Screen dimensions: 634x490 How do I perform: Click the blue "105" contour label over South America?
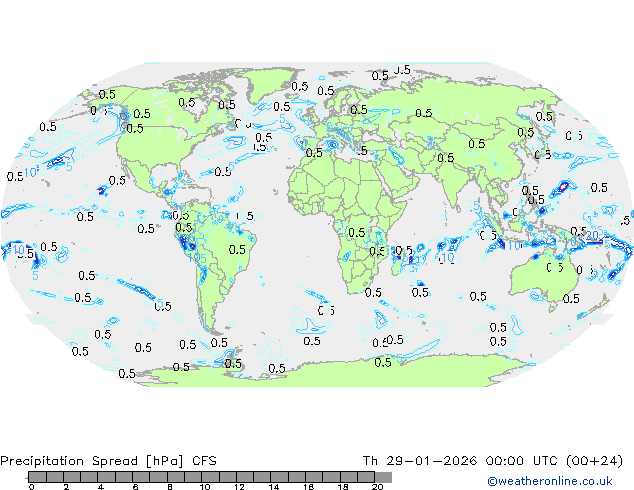pos(197,258)
